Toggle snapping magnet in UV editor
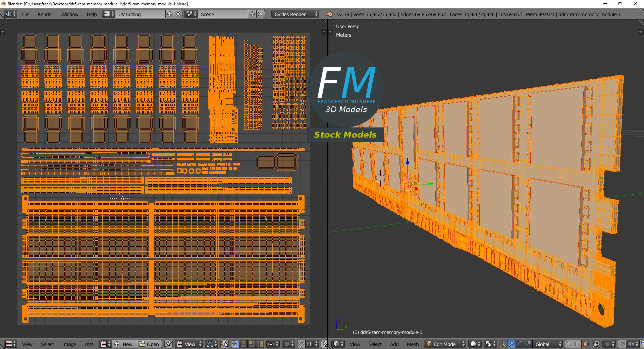Screen dimensions: 644x349 pos(301,344)
